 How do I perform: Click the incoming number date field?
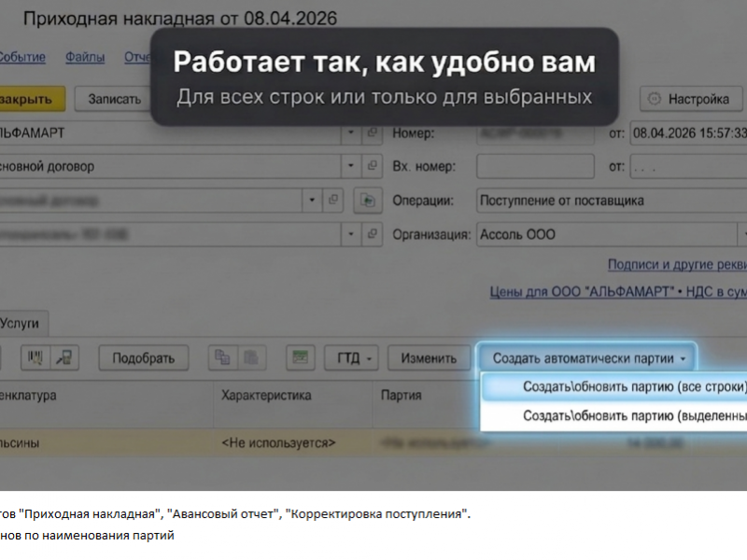[688, 167]
